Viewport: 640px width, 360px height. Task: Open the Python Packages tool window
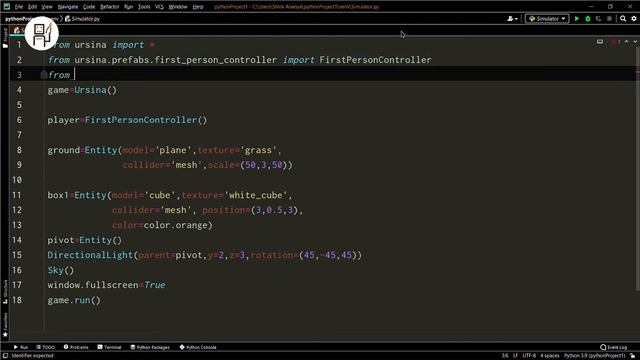point(150,347)
